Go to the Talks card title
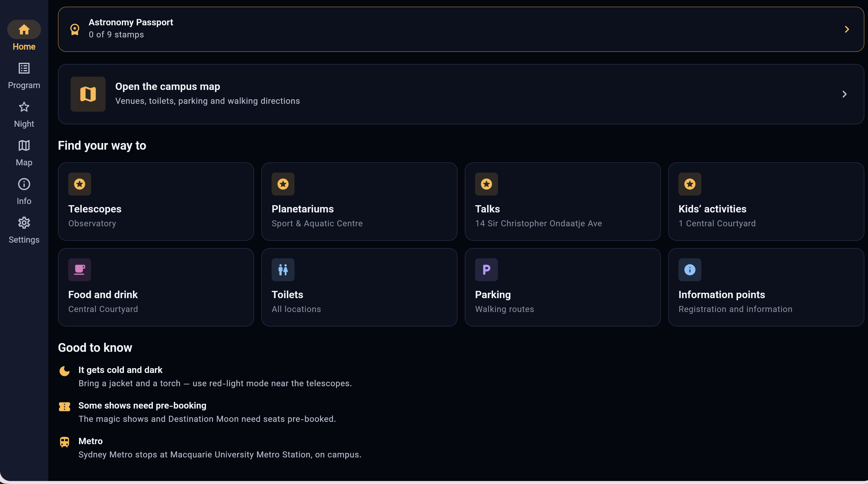The width and height of the screenshot is (868, 484). point(487,209)
